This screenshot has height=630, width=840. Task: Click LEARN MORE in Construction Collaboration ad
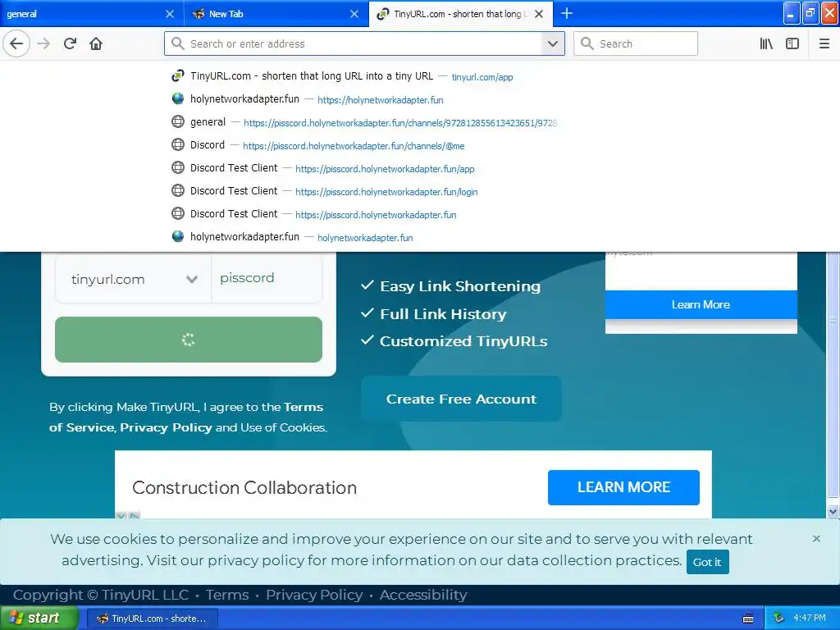623,487
